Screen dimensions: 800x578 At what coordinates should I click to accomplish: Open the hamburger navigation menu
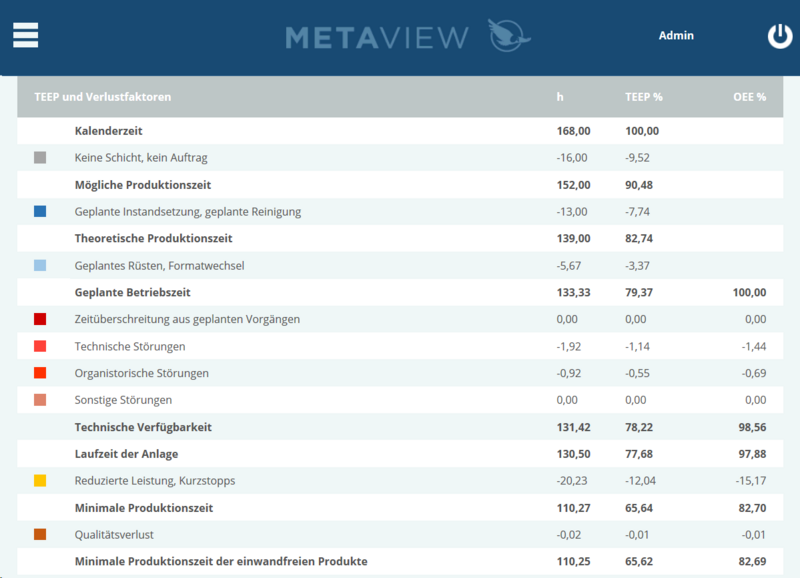pyautogui.click(x=24, y=34)
